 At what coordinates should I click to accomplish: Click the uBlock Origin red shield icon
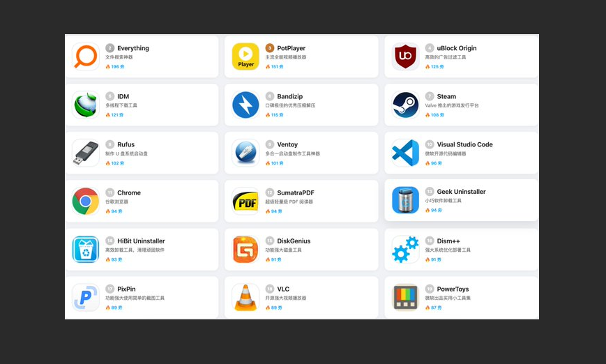coord(405,56)
